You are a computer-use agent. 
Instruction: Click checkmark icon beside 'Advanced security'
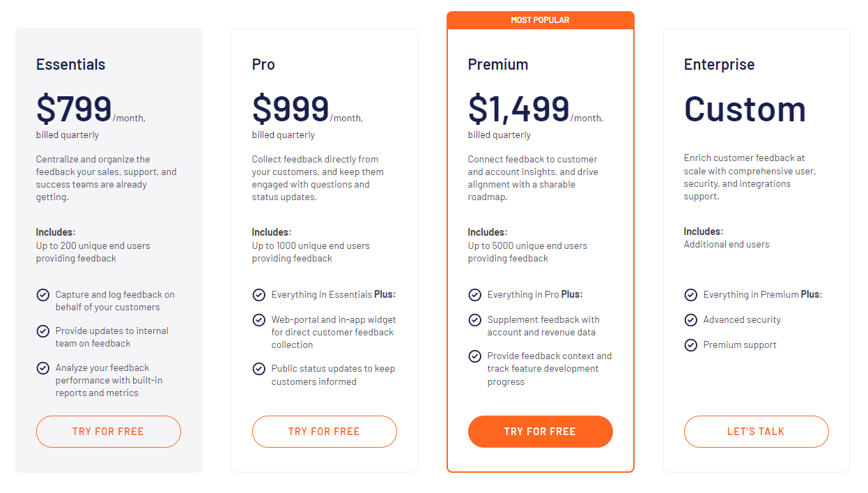tap(690, 320)
